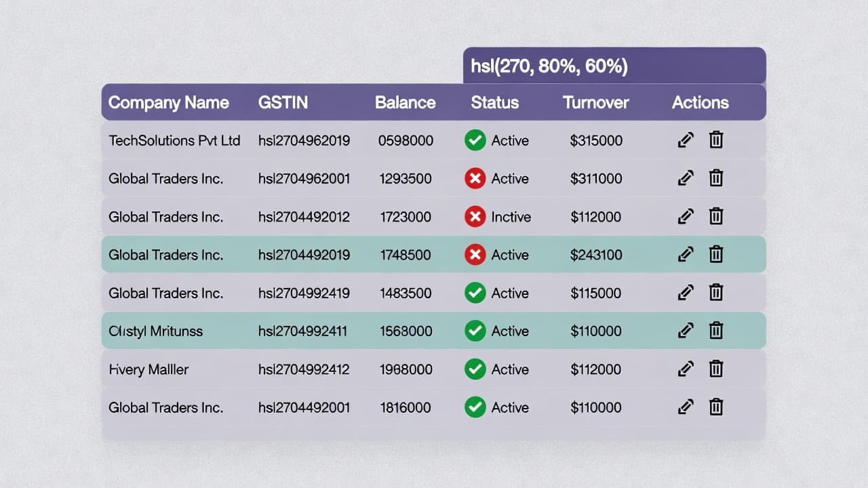The width and height of the screenshot is (868, 488).
Task: Toggle the Active status for Fivery Maller
Action: pos(475,369)
